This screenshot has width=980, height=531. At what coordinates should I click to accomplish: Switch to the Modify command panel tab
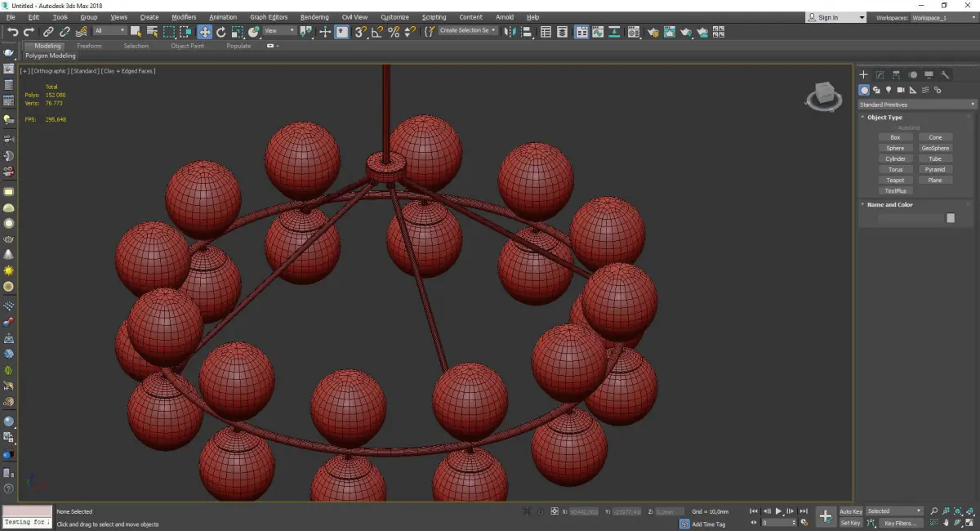coord(880,74)
